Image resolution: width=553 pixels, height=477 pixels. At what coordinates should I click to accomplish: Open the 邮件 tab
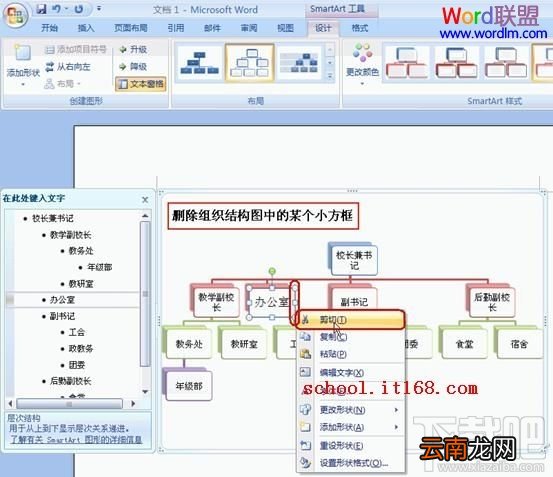click(x=212, y=28)
